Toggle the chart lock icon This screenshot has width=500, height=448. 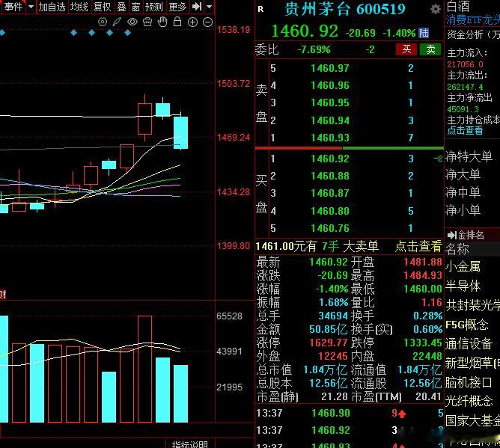pyautogui.click(x=177, y=22)
